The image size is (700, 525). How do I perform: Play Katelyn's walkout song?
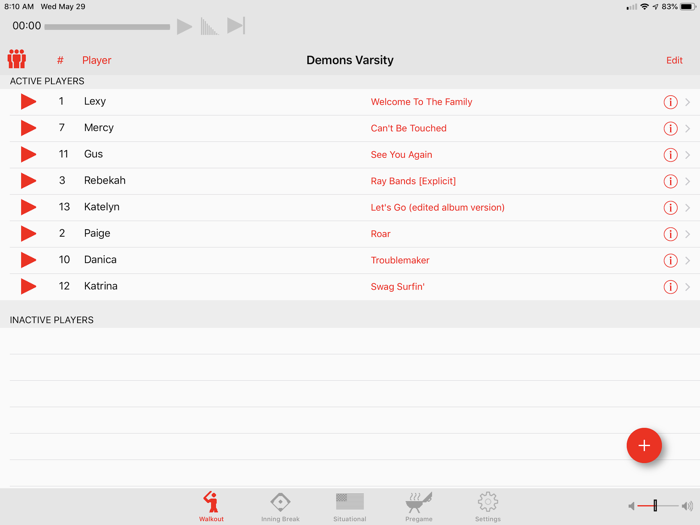(x=28, y=207)
